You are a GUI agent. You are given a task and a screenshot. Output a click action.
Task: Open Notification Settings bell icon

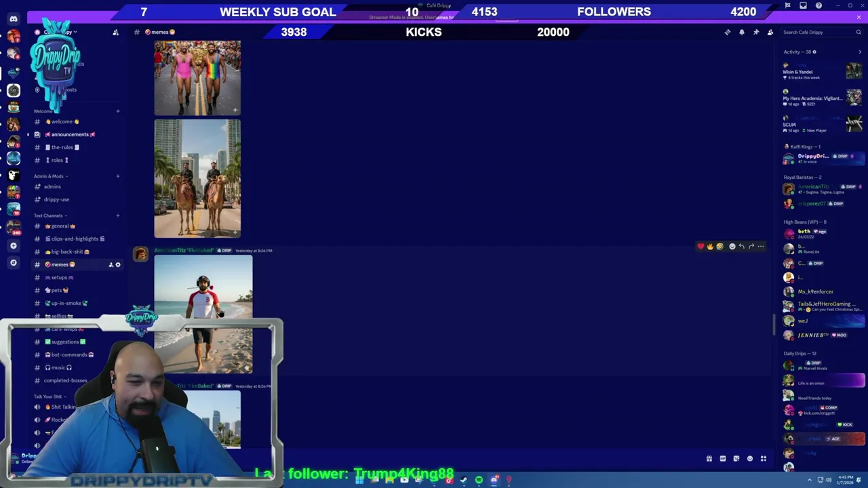[x=742, y=32]
